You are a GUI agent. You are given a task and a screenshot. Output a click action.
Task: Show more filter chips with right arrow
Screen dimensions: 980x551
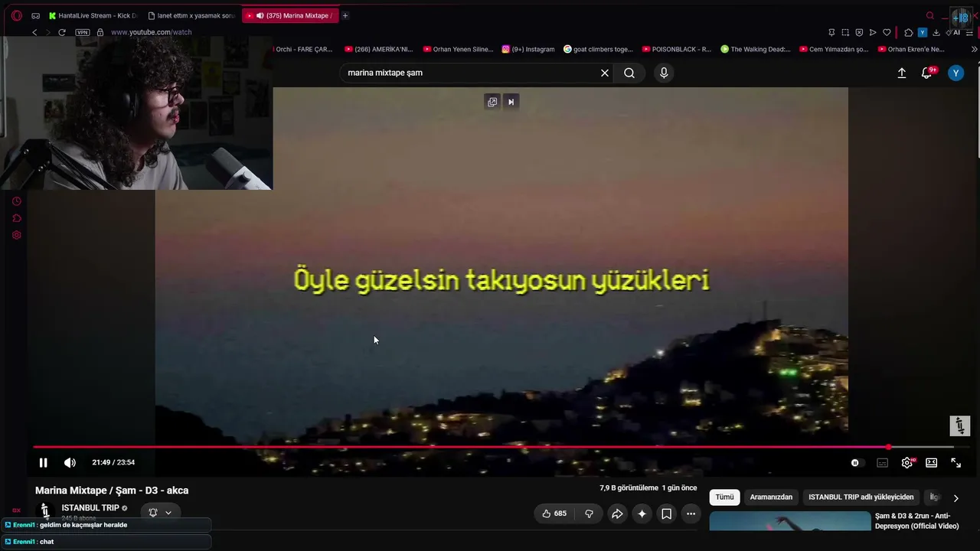tap(955, 498)
